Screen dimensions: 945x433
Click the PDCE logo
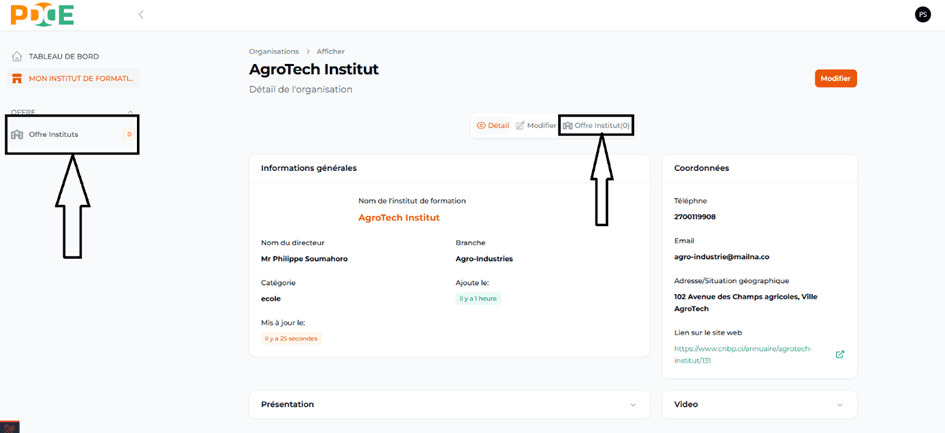coord(42,15)
